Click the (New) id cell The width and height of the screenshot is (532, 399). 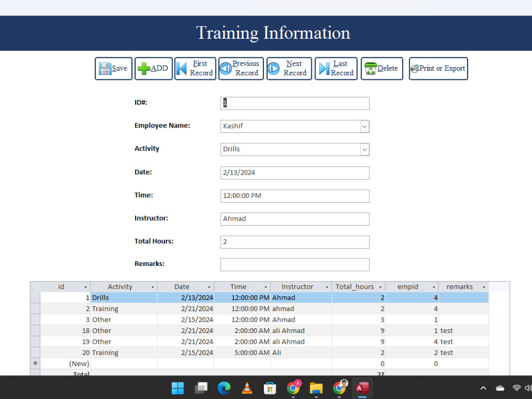[x=65, y=364]
